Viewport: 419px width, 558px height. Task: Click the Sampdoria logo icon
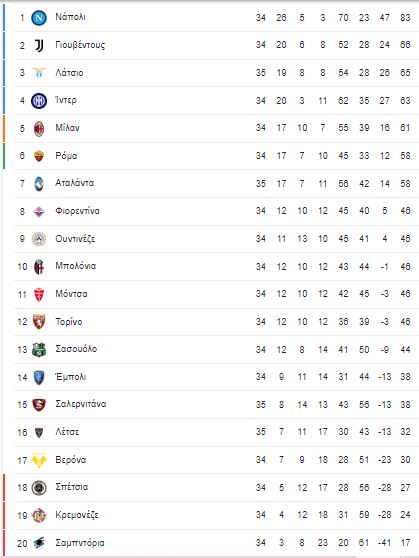point(39,543)
